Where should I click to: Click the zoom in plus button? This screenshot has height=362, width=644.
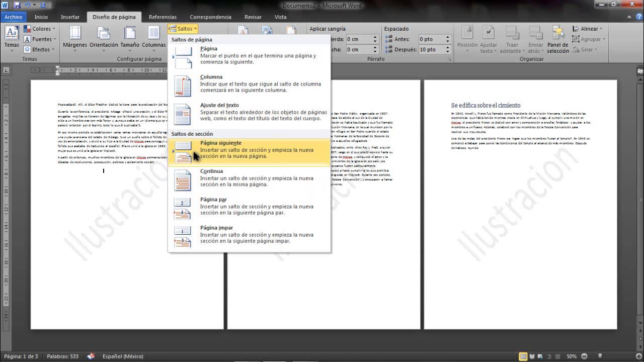tap(639, 356)
